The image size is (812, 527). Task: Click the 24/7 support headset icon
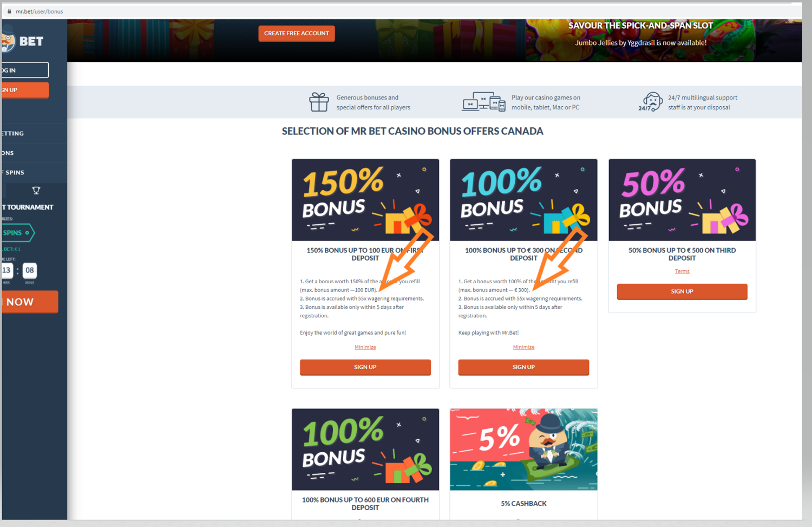tap(651, 102)
